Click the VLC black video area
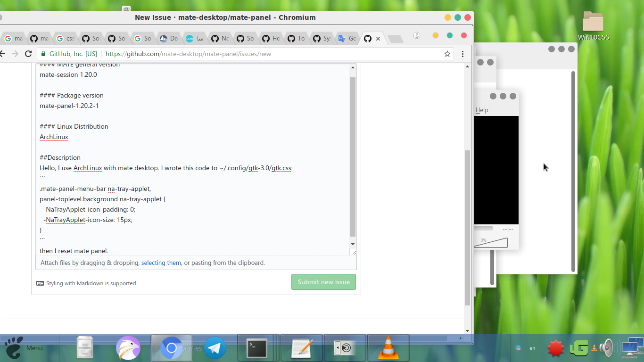The width and height of the screenshot is (644, 362). coord(496,170)
